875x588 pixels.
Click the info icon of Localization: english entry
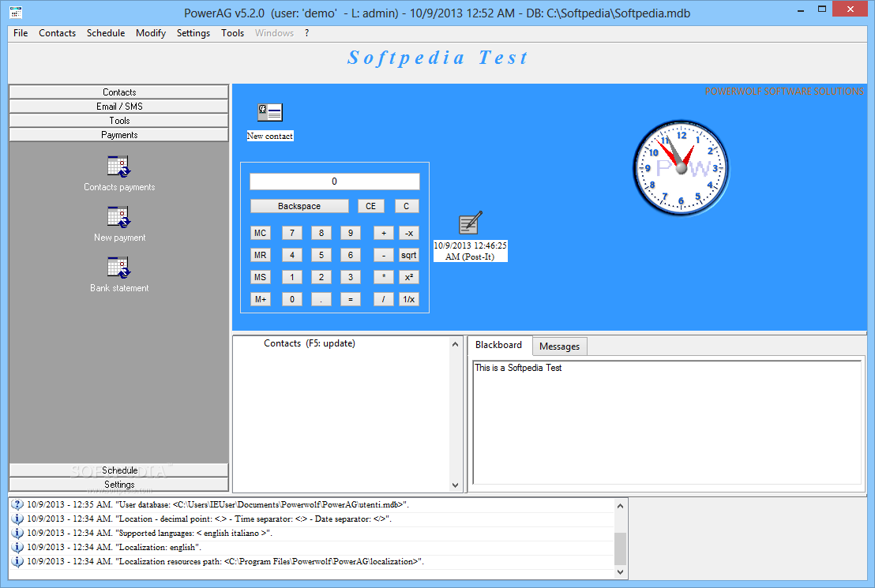click(17, 547)
